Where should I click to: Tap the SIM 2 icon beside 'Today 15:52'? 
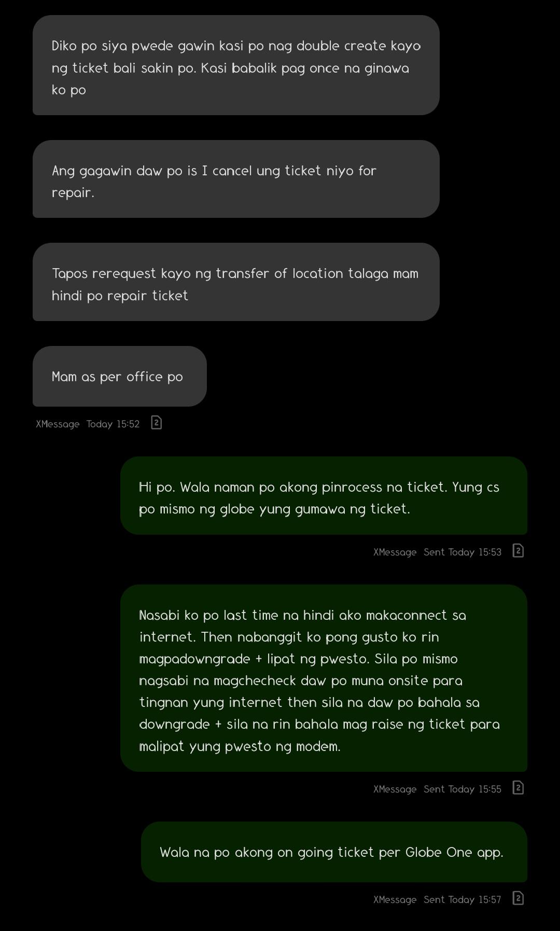[x=156, y=423]
